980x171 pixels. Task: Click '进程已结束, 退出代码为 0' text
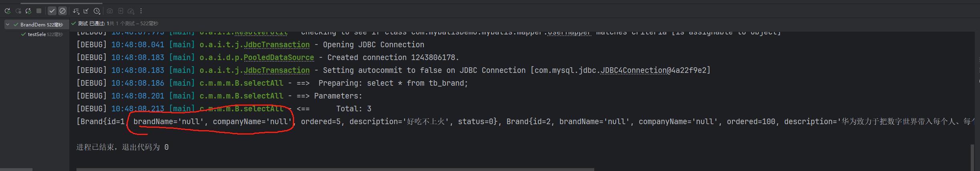click(123, 147)
